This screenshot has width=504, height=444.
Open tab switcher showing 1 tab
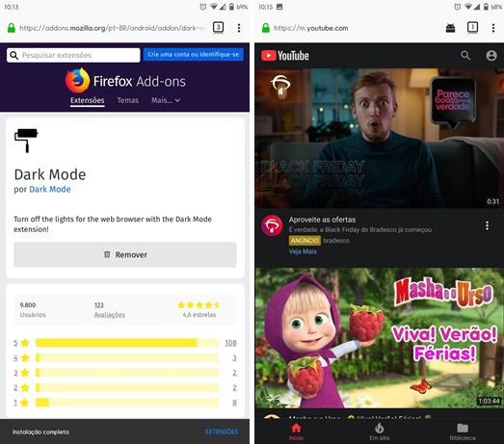472,27
